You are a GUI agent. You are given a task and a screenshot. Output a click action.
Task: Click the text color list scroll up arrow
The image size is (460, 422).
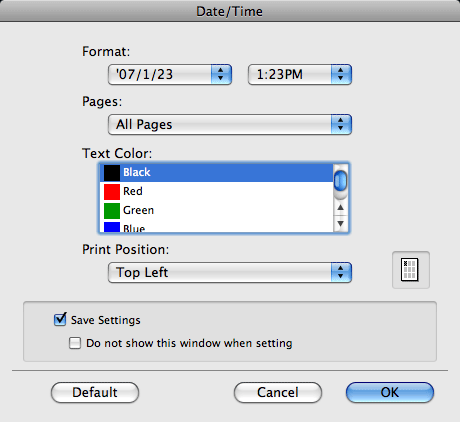340,208
